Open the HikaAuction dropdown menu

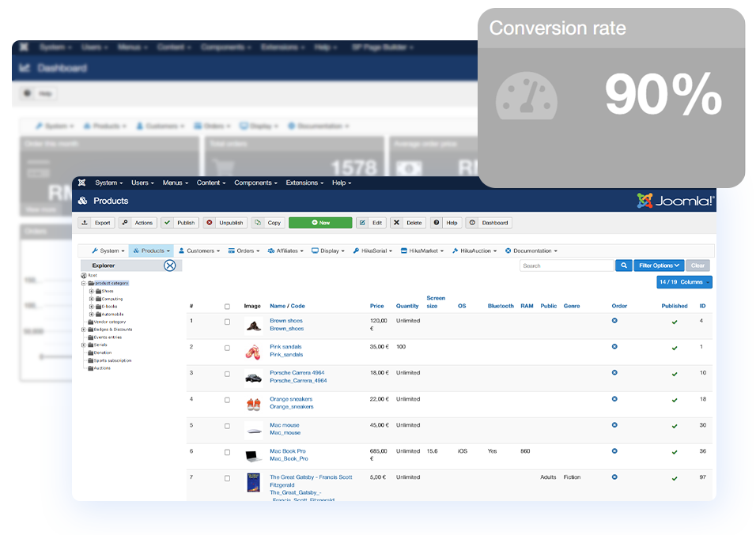(x=474, y=251)
